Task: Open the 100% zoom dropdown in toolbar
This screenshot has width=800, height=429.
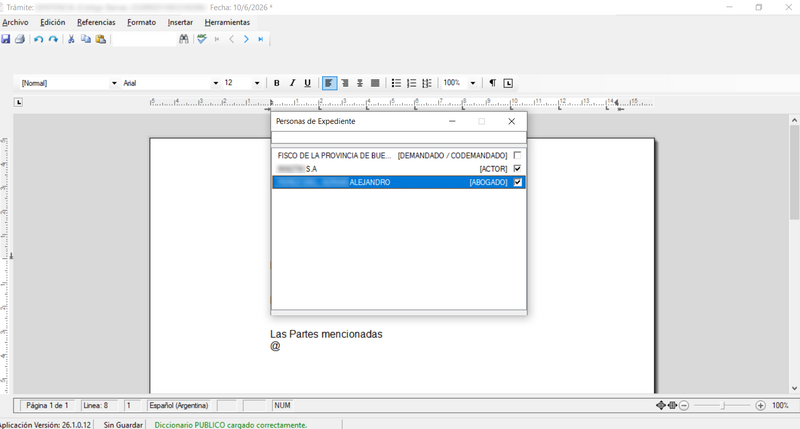Action: [x=472, y=83]
